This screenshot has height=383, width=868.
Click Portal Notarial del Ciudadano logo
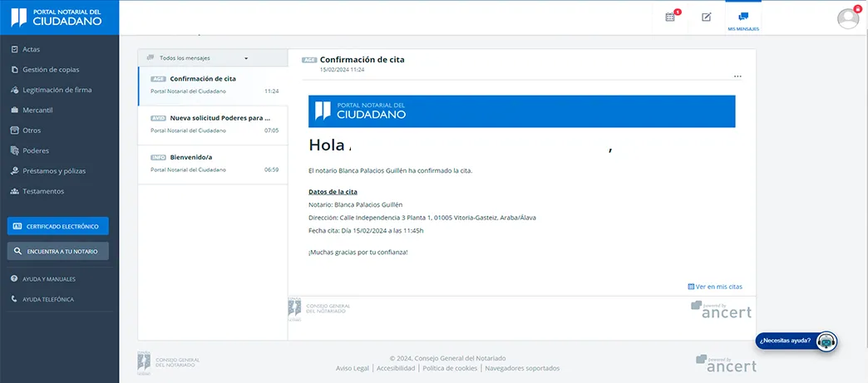pyautogui.click(x=58, y=17)
